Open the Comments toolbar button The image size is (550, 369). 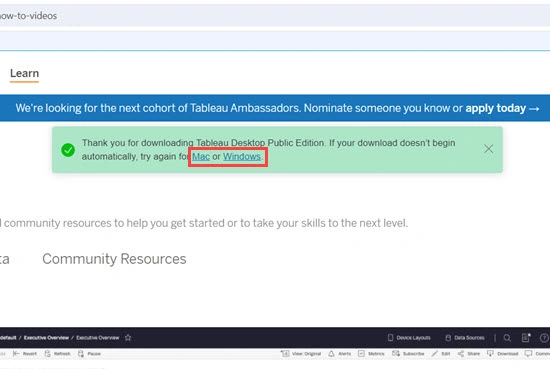[x=537, y=354]
